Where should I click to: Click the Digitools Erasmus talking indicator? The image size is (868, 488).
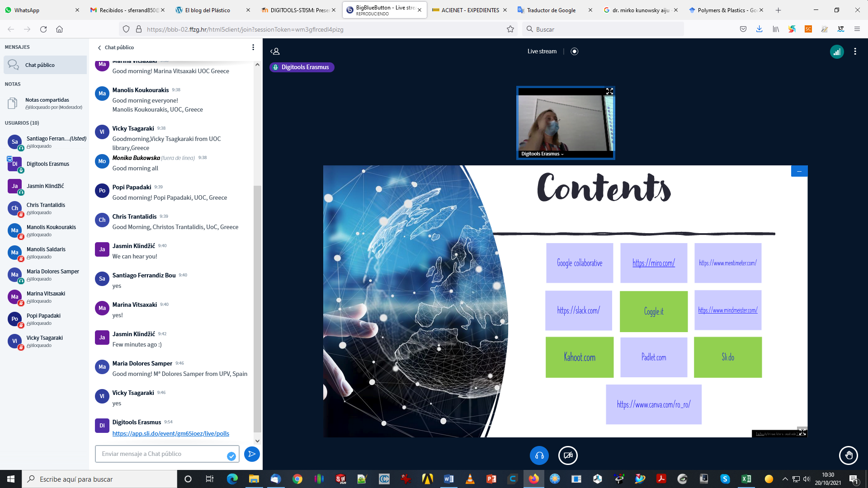click(302, 67)
